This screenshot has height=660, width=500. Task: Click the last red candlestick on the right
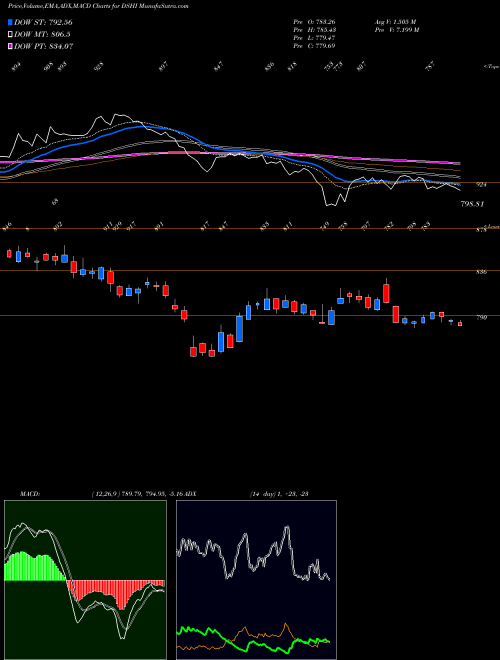click(460, 323)
